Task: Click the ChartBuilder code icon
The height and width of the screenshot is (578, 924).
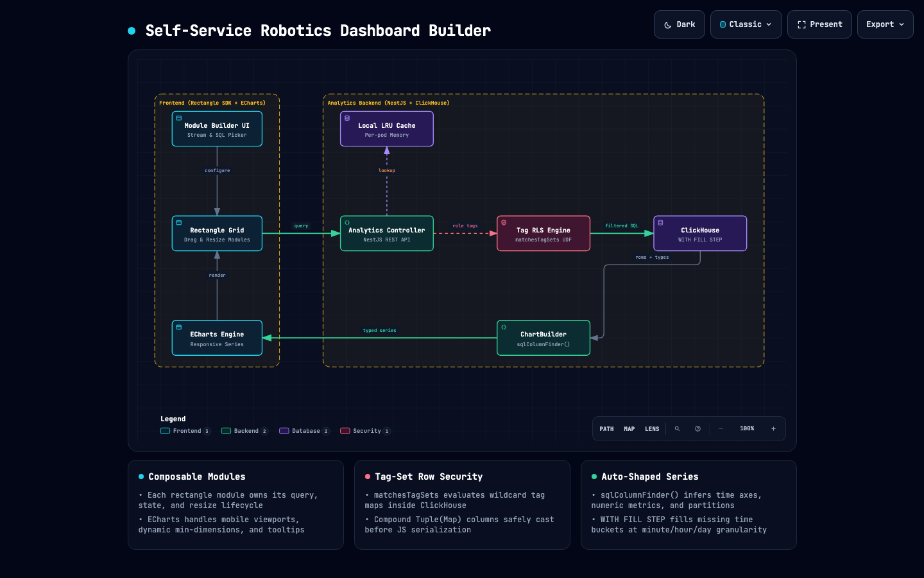Action: click(504, 327)
